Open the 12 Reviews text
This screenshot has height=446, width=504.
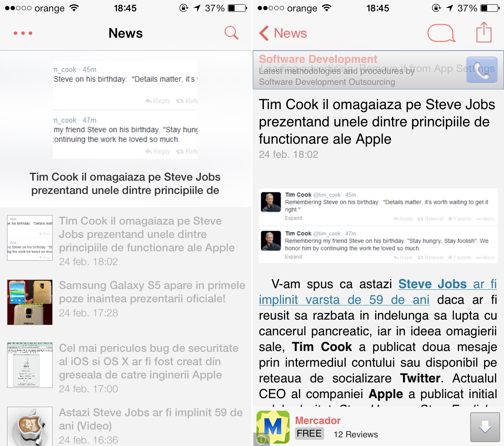tap(356, 434)
